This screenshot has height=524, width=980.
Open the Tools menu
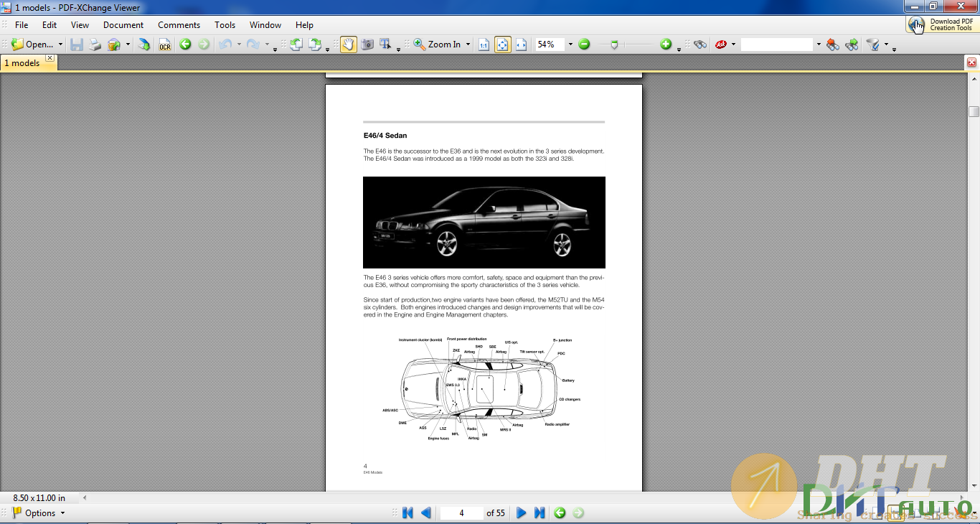point(225,24)
